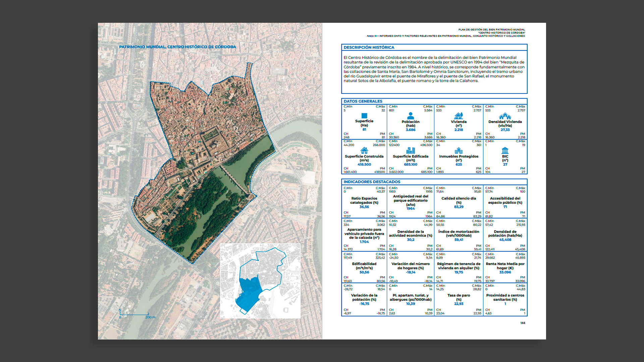Click page number 144
This screenshot has height=362, width=644.
[523, 323]
